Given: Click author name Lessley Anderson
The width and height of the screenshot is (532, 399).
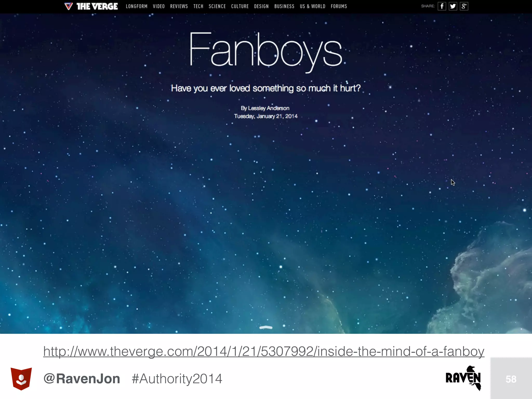Looking at the screenshot, I should click(269, 108).
